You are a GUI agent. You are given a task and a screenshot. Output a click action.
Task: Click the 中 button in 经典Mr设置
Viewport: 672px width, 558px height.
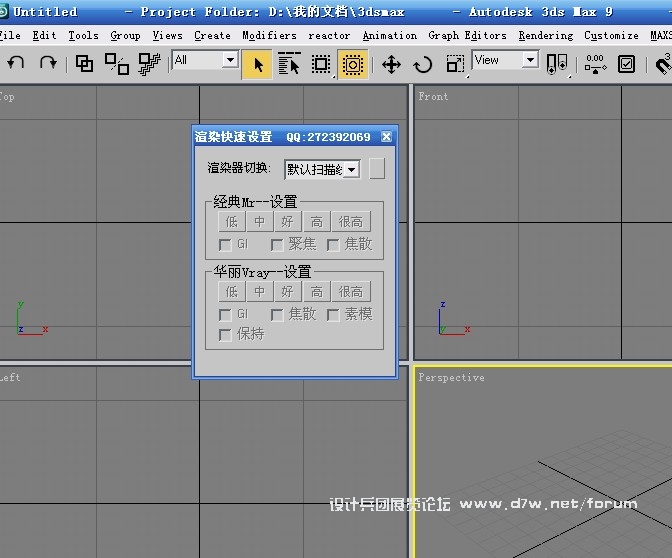[259, 222]
